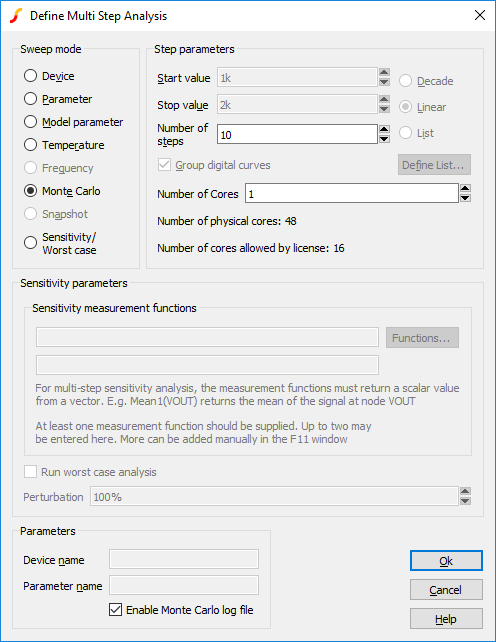Open Help for multi step analysis
This screenshot has height=642, width=496.
pos(446,619)
